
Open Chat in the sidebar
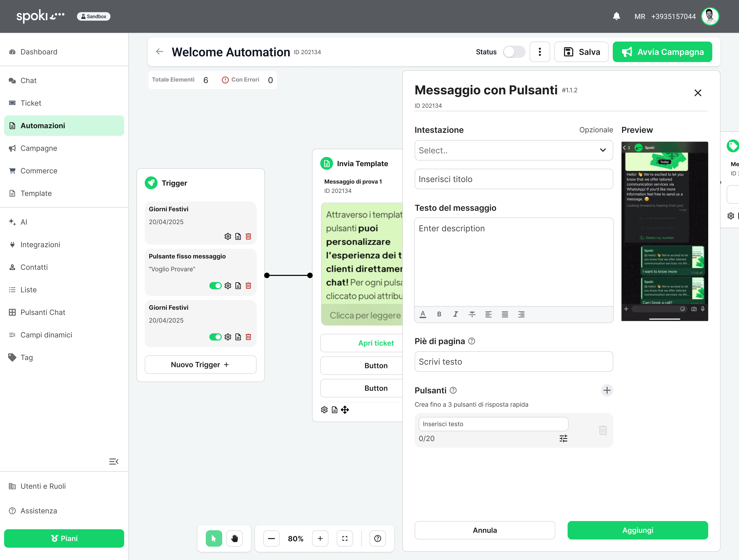point(64,81)
